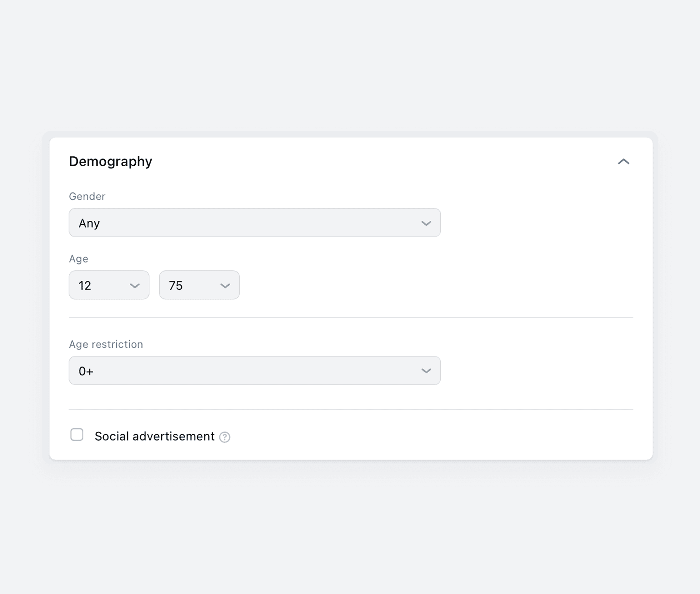Click the Gender label
This screenshot has width=700, height=594.
pyautogui.click(x=87, y=196)
